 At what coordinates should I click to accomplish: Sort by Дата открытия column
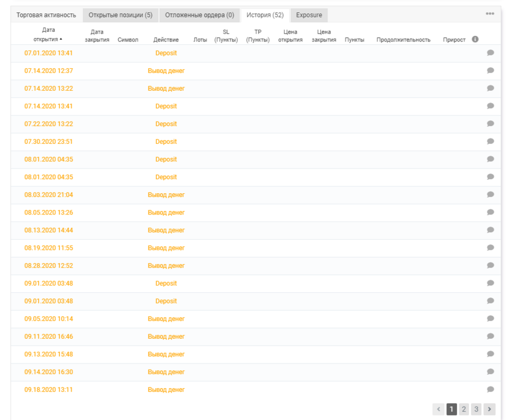pos(48,35)
